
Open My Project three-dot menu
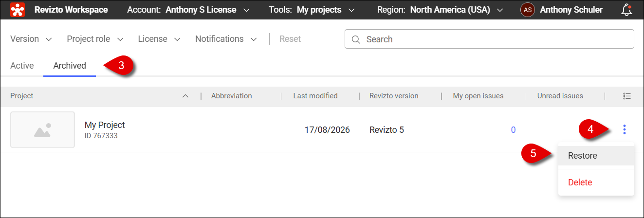coord(625,129)
